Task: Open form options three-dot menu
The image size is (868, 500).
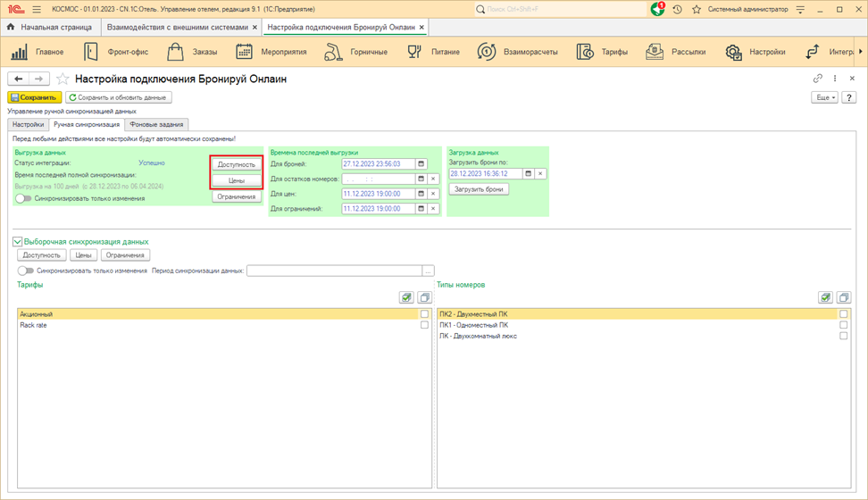Action: (x=835, y=79)
